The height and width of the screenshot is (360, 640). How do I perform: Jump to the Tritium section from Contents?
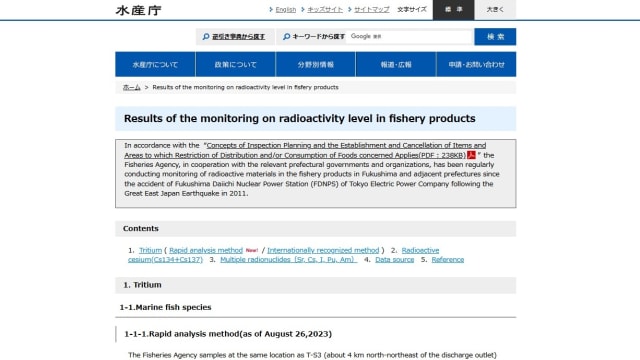150,250
